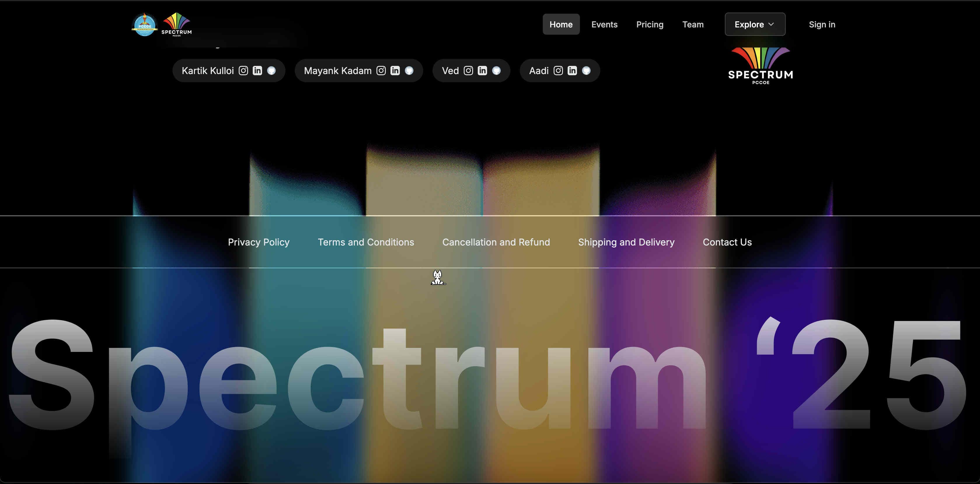Expand the Explore dropdown menu
Screen dimensions: 980x484
coord(755,24)
